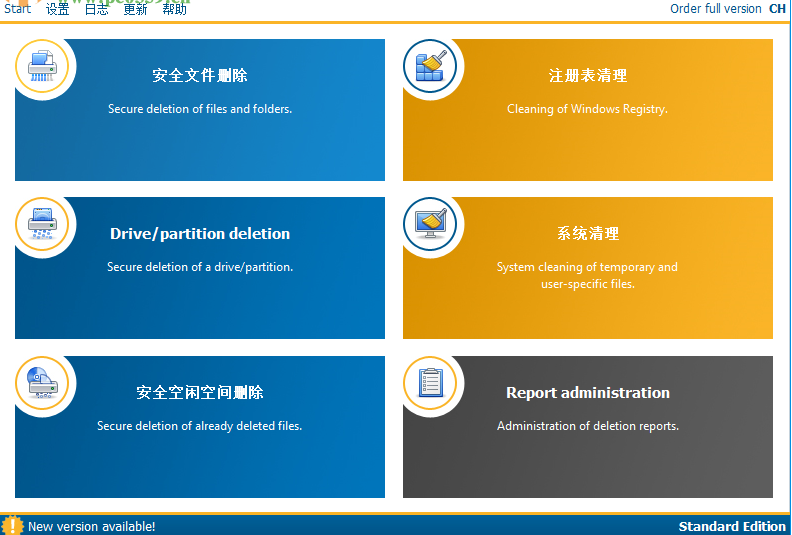Open the 系统清理 system cleaning tile
The image size is (792, 535).
click(588, 268)
